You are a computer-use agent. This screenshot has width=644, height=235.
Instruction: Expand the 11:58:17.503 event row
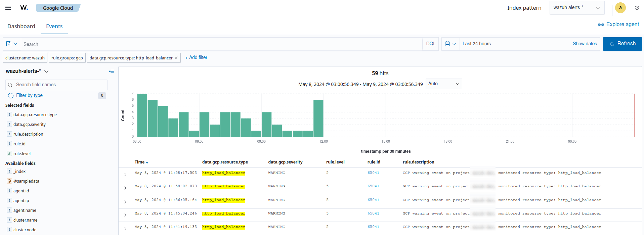(125, 175)
